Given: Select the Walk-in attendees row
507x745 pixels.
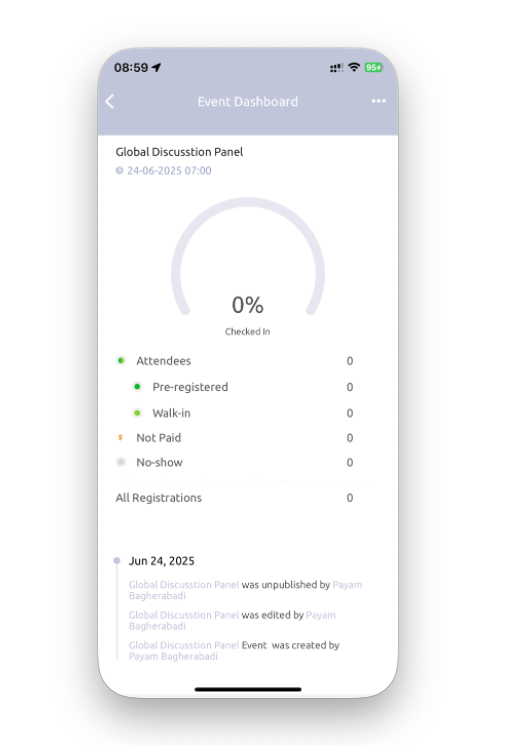Looking at the screenshot, I should (243, 413).
